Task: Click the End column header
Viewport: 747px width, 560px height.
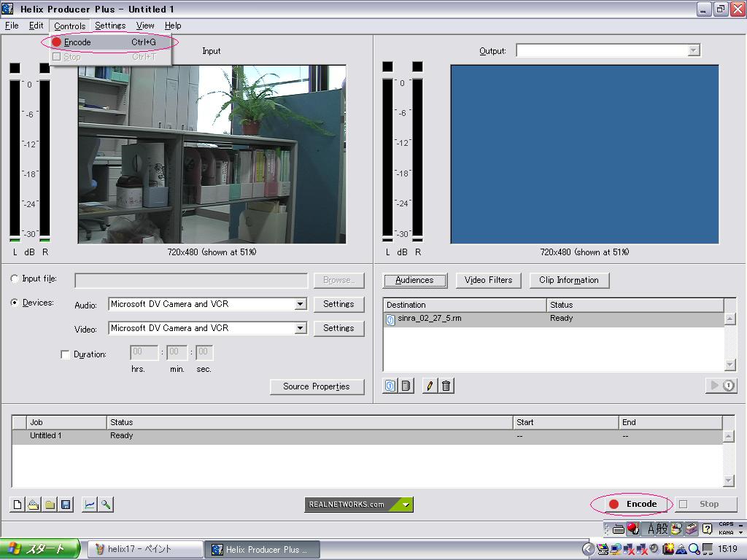Action: click(670, 422)
